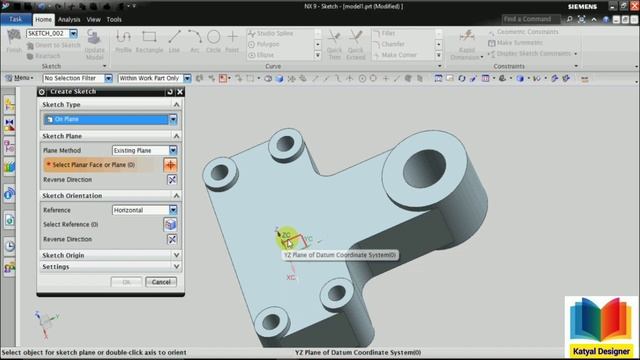Open the Within Work Part Only dropdown
The width and height of the screenshot is (640, 360).
(187, 78)
